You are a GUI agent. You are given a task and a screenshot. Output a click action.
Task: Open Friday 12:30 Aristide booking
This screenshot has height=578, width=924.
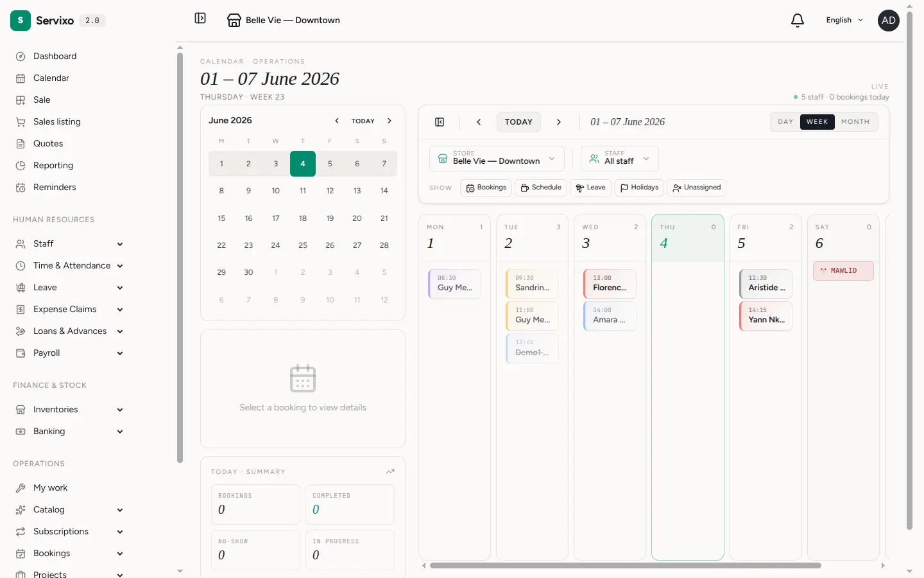click(x=766, y=284)
